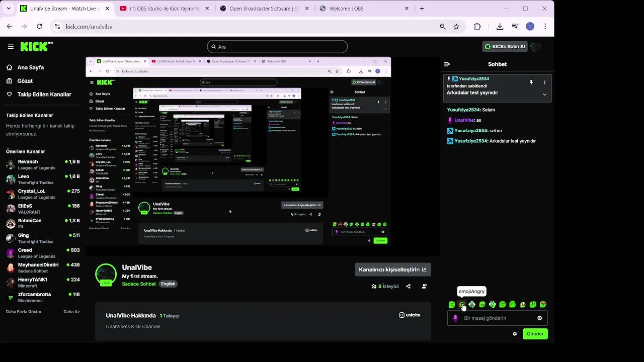
Task: Click the live stream video preview
Action: (263, 156)
